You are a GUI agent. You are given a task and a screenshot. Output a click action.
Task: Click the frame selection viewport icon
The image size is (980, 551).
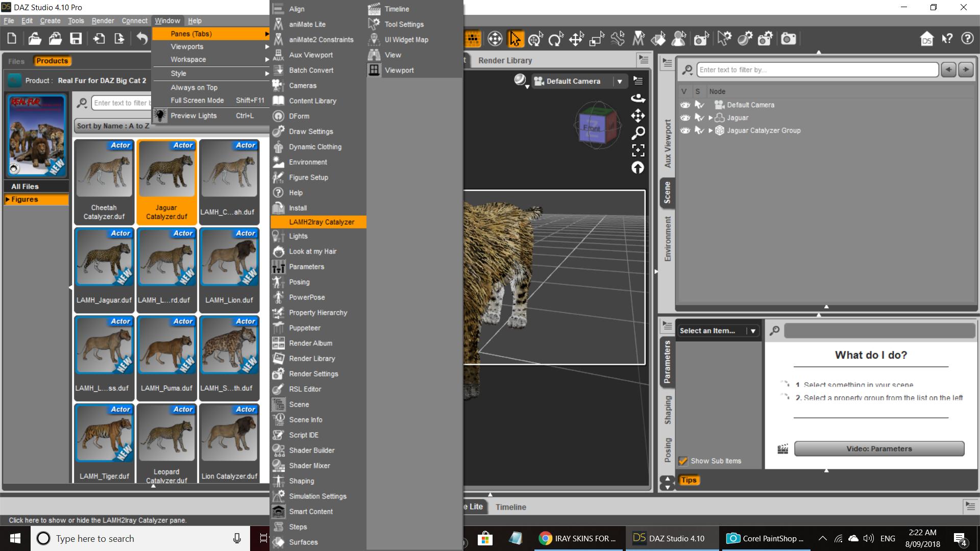click(638, 150)
